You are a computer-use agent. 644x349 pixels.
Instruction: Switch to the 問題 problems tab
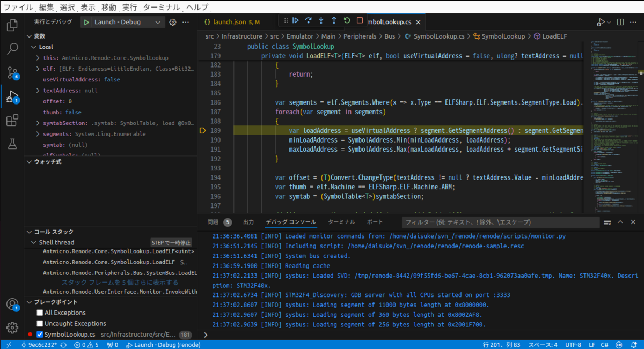pyautogui.click(x=219, y=222)
